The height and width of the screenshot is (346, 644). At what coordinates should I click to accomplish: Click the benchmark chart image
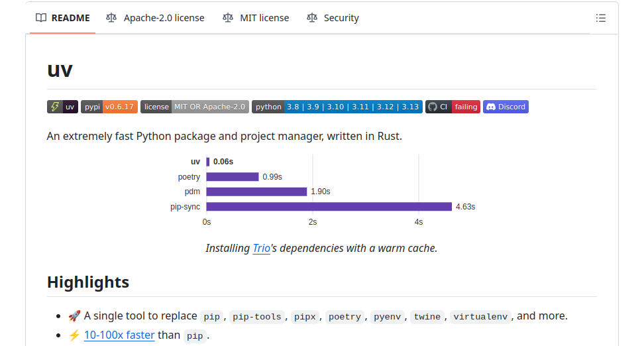point(322,191)
